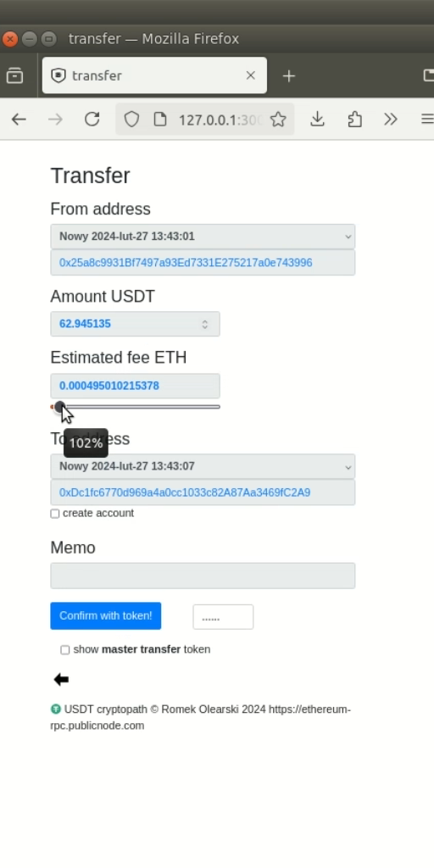
Task: Reload the page with refresh icon
Action: click(92, 119)
